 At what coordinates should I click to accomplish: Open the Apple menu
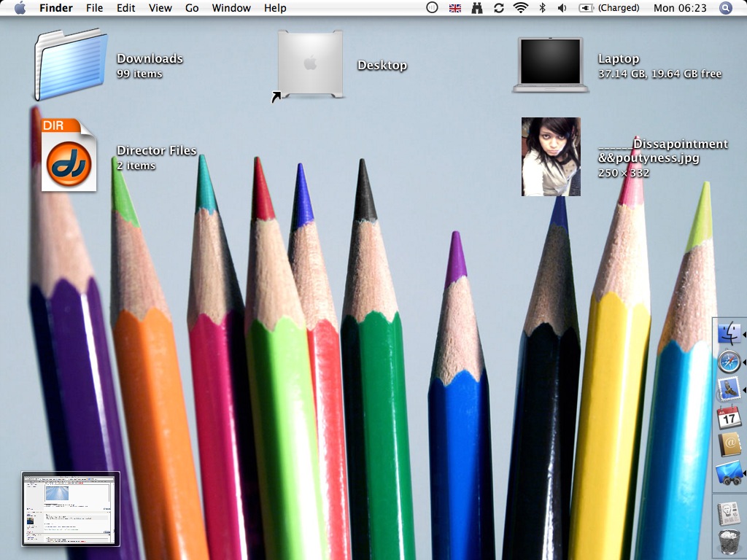(x=20, y=7)
